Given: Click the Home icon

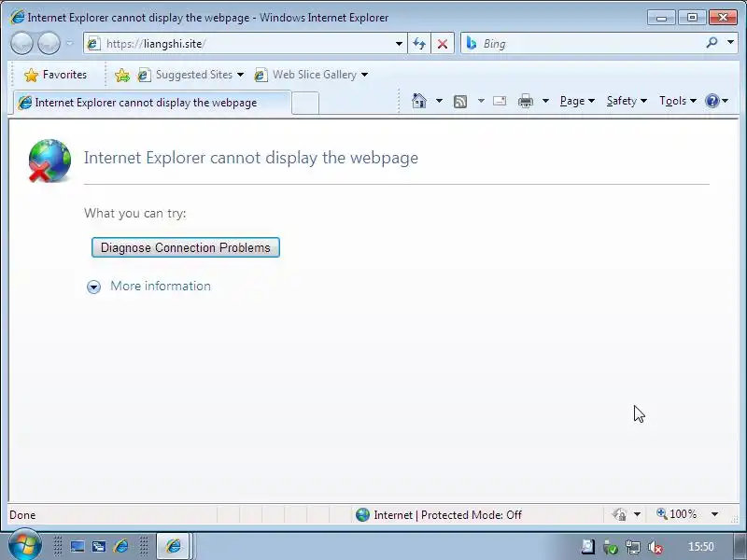Looking at the screenshot, I should [x=419, y=101].
